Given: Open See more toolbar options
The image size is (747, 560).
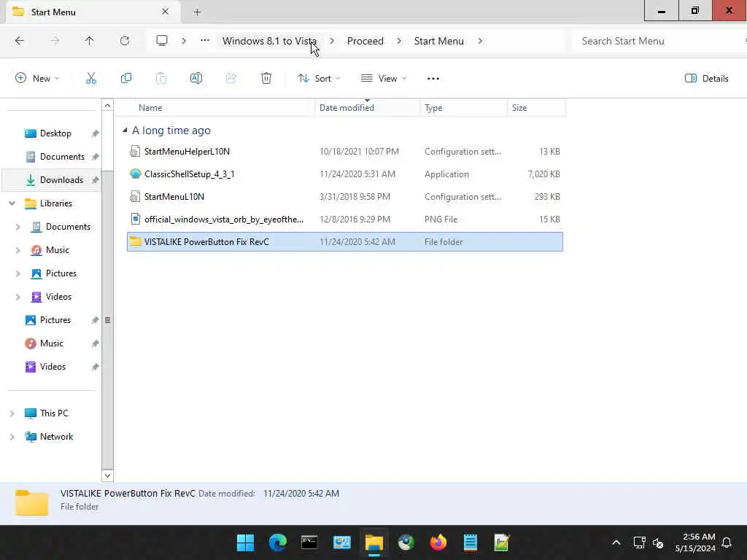Looking at the screenshot, I should coord(433,79).
